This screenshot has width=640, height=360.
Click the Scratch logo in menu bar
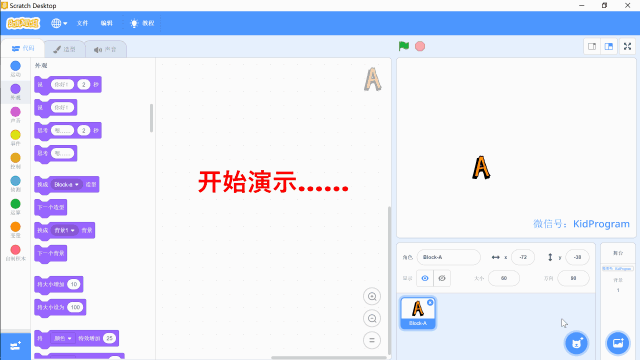pos(23,23)
